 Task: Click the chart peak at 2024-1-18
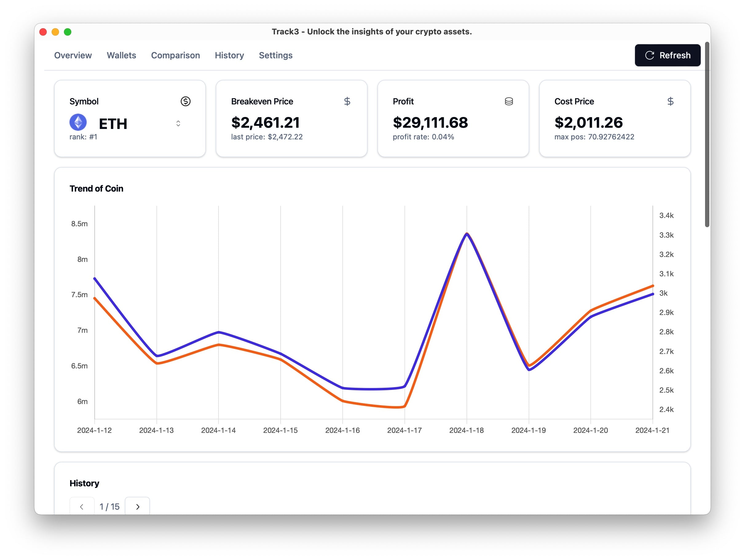[467, 234]
